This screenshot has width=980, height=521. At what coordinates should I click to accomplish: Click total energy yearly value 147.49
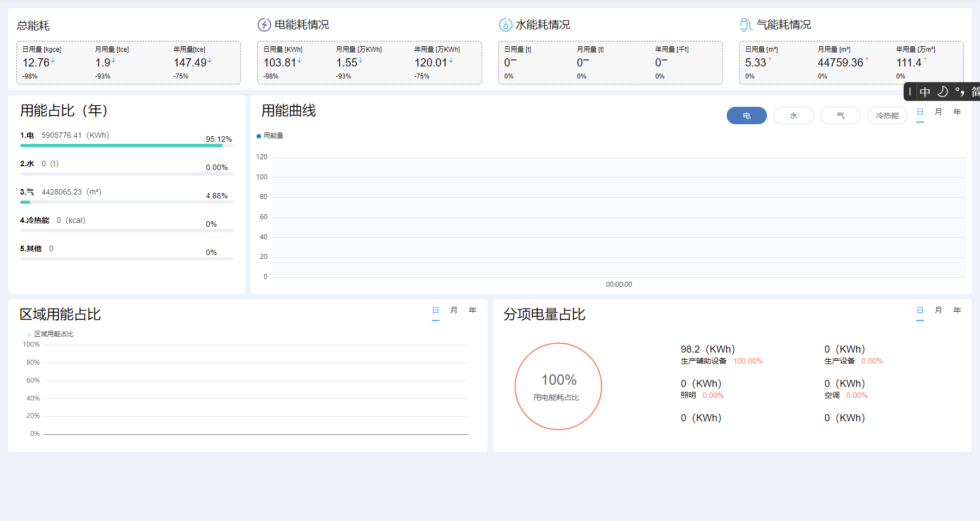tap(190, 63)
